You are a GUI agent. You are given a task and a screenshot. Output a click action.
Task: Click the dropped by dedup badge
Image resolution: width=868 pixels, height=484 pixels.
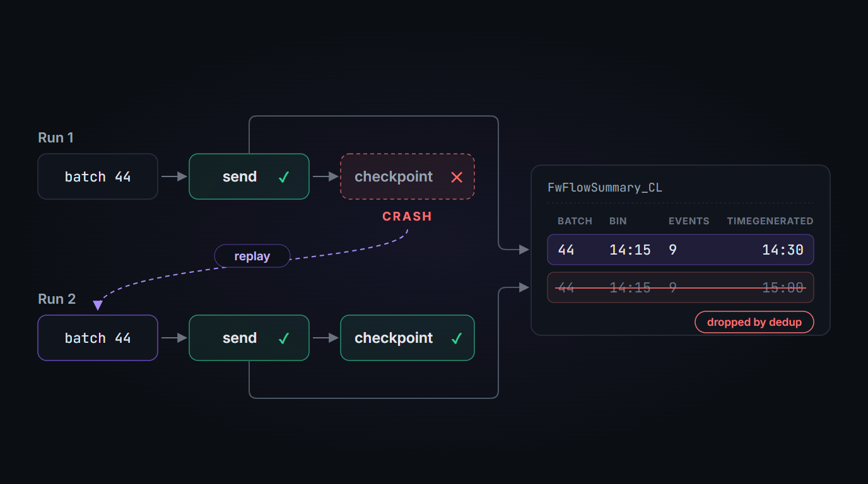point(754,322)
